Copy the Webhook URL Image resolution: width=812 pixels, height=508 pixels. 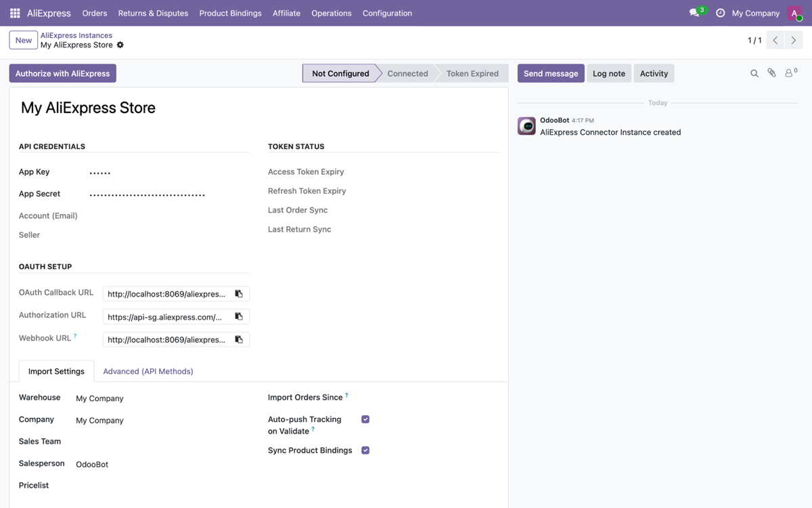click(x=239, y=339)
